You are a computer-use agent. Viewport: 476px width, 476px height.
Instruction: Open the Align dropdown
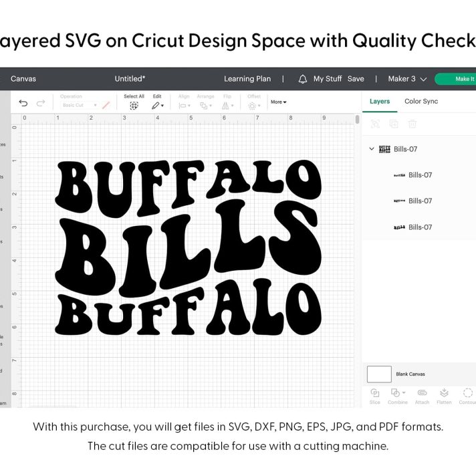(x=185, y=106)
